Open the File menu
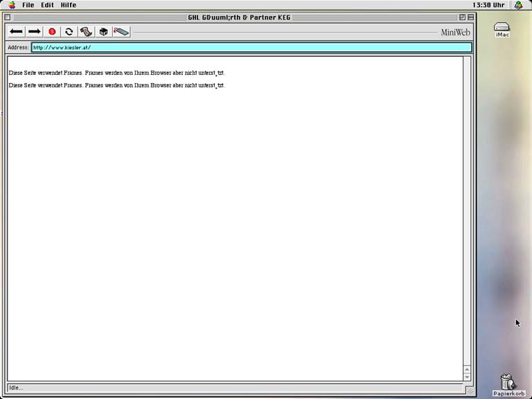This screenshot has height=399, width=532. click(28, 5)
